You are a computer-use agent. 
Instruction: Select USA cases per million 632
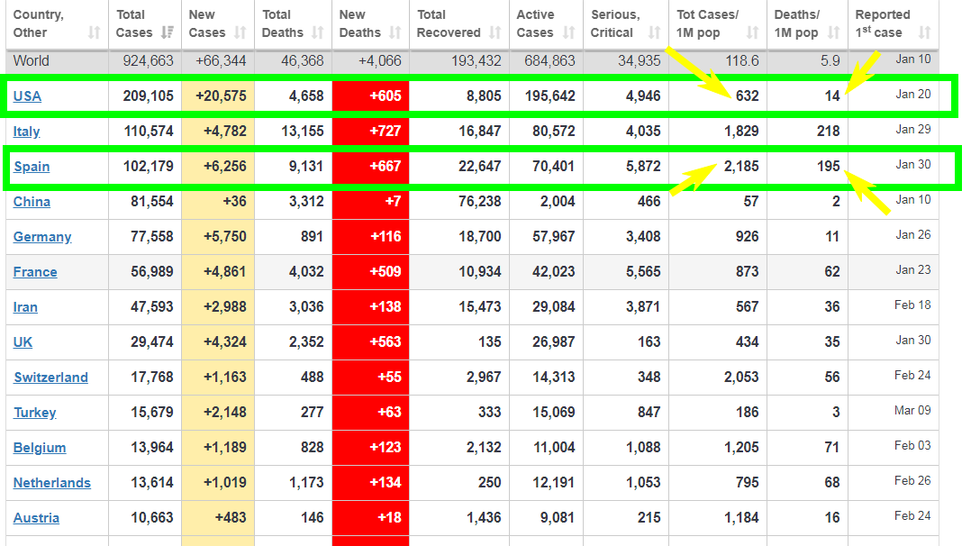747,96
